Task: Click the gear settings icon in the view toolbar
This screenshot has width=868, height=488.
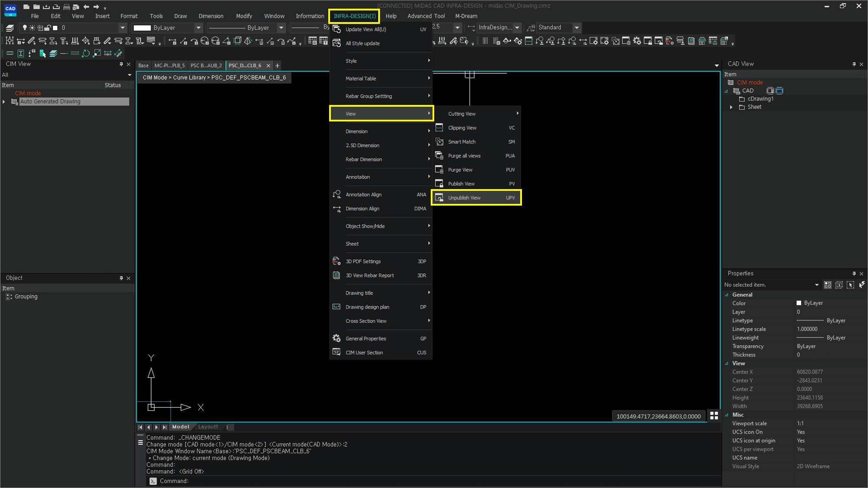Action: [637, 41]
